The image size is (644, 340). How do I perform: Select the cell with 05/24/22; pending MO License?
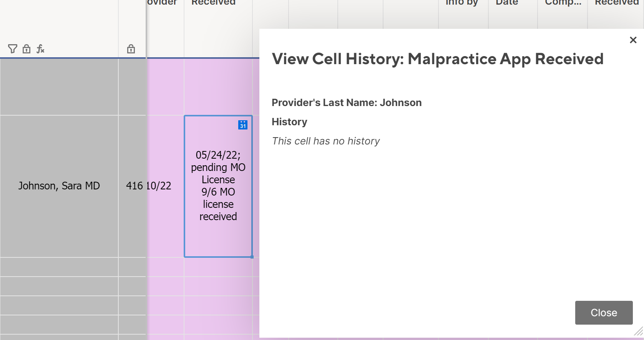pyautogui.click(x=218, y=186)
